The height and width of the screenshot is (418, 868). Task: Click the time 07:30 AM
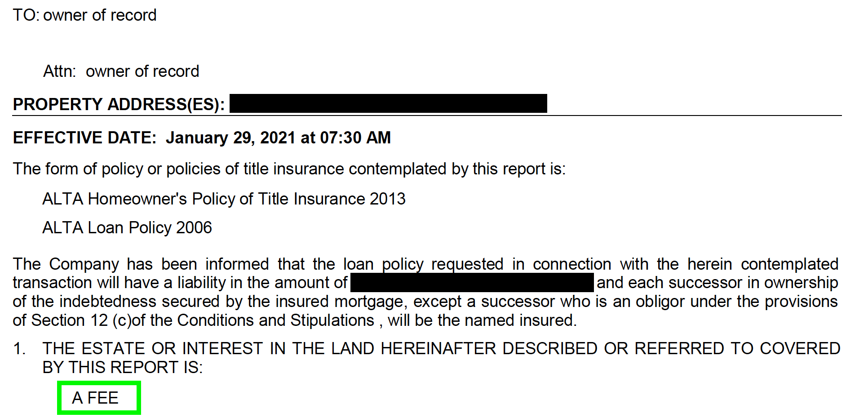(x=355, y=138)
